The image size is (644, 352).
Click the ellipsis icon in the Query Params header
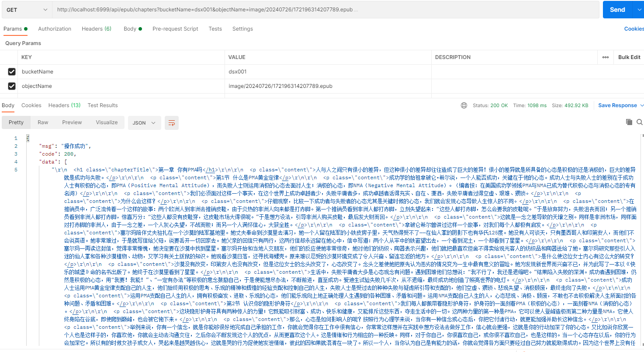[x=606, y=57]
